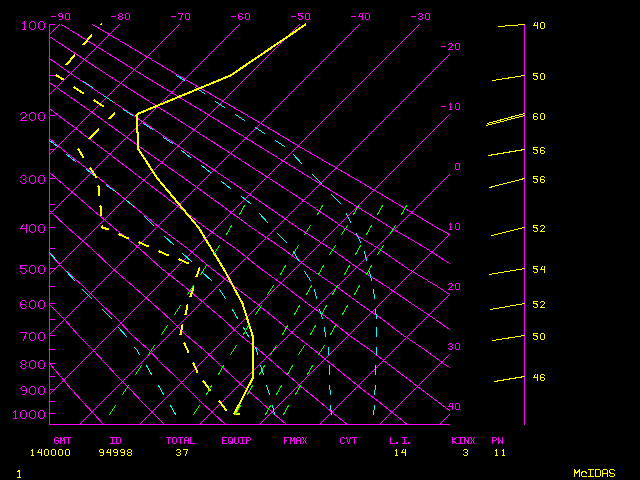Pick the -30 temperature label at top
Viewport: 640px width, 480px height.
tap(420, 16)
